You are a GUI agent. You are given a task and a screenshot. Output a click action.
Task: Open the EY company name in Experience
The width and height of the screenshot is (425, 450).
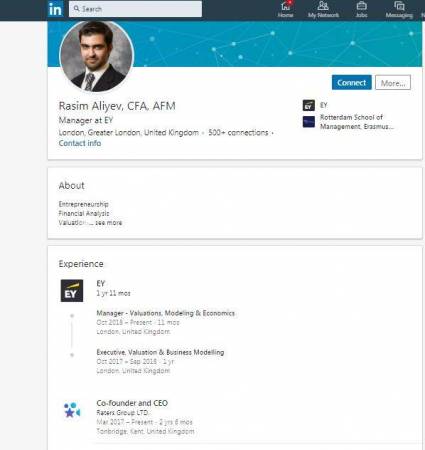[x=101, y=284]
